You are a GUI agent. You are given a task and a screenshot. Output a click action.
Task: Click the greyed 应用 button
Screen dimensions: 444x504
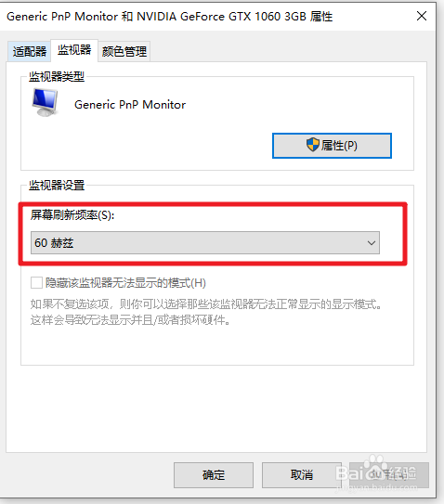[x=389, y=475]
